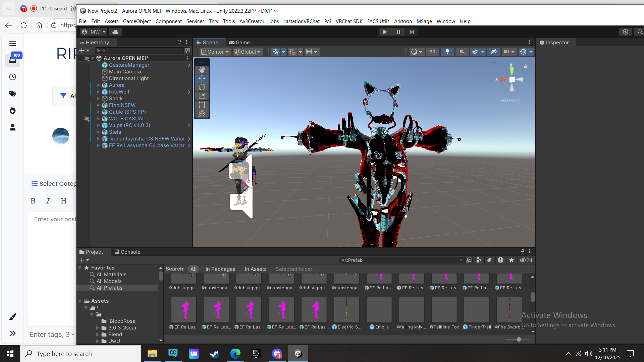Open the GameObject menu
644x362 pixels.
click(x=137, y=21)
